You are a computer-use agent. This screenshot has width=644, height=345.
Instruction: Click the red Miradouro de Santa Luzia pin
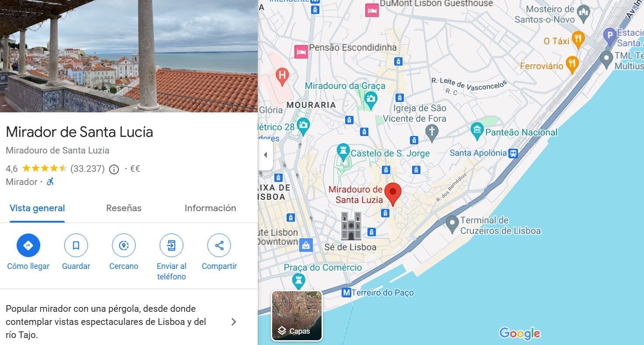click(393, 194)
